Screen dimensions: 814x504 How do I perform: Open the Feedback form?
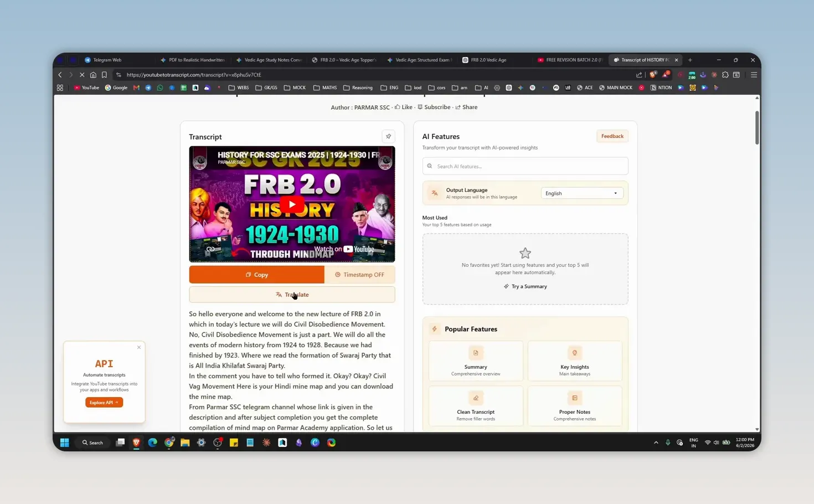point(612,136)
